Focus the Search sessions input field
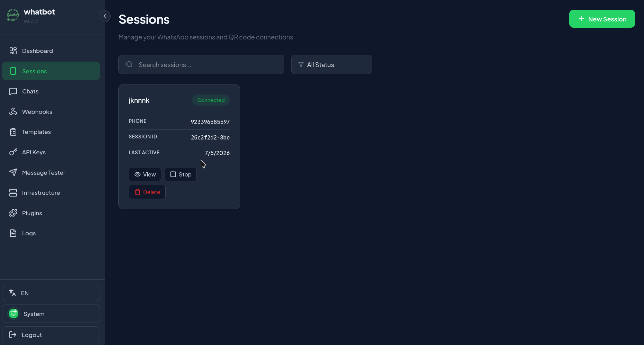This screenshot has height=345, width=644. coord(201,64)
